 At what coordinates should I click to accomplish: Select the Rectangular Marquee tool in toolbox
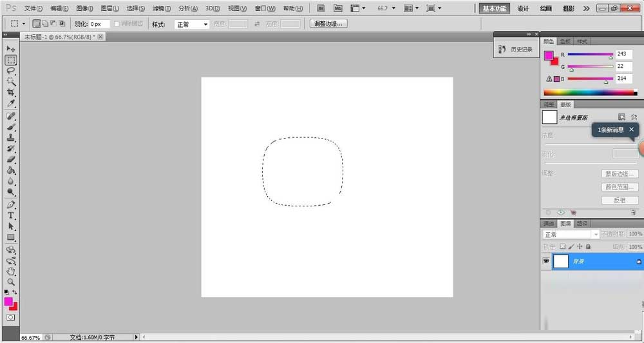(x=11, y=60)
